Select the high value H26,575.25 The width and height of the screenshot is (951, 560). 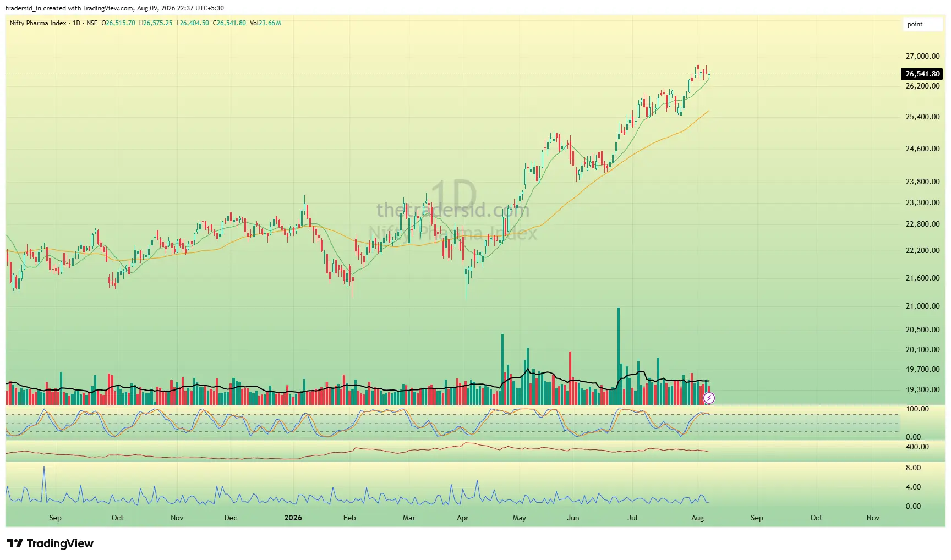(156, 23)
